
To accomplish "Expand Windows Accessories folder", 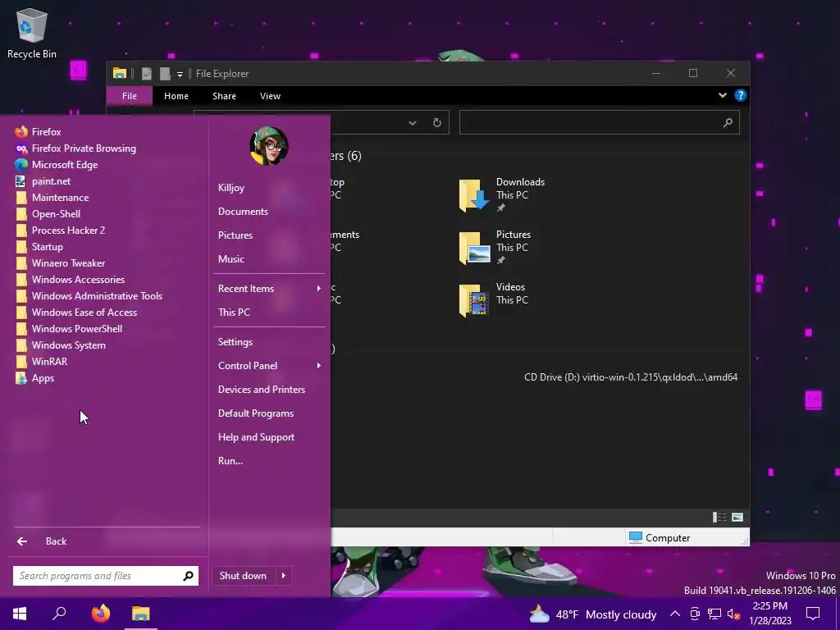I will tap(70, 280).
